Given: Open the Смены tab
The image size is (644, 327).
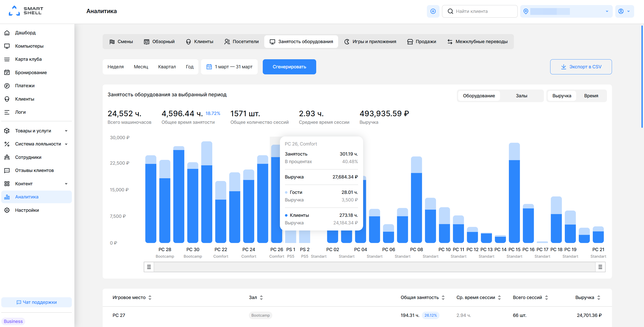Looking at the screenshot, I should 121,42.
